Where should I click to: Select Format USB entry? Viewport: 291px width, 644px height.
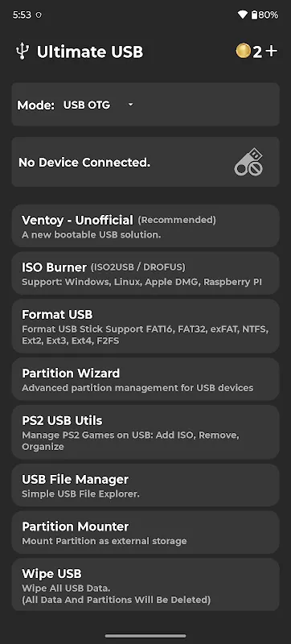(x=145, y=326)
